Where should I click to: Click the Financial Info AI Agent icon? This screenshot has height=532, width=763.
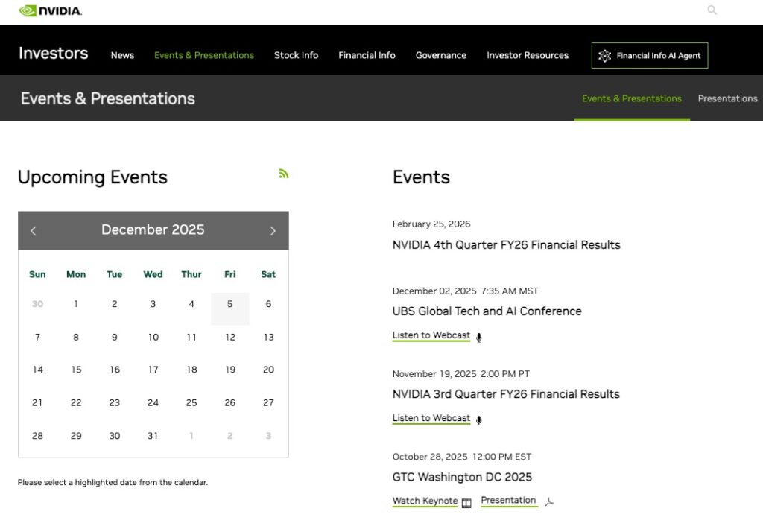point(604,56)
